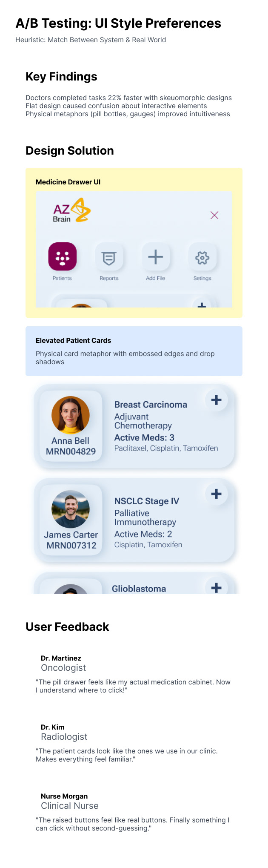Select Dr. Martinez's feedback entry
Viewport: 268px width, 868px height.
click(134, 674)
